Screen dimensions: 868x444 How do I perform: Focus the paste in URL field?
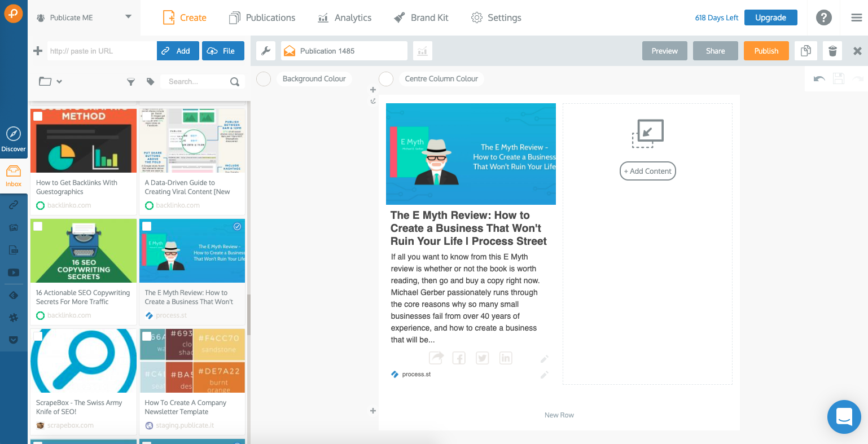102,51
